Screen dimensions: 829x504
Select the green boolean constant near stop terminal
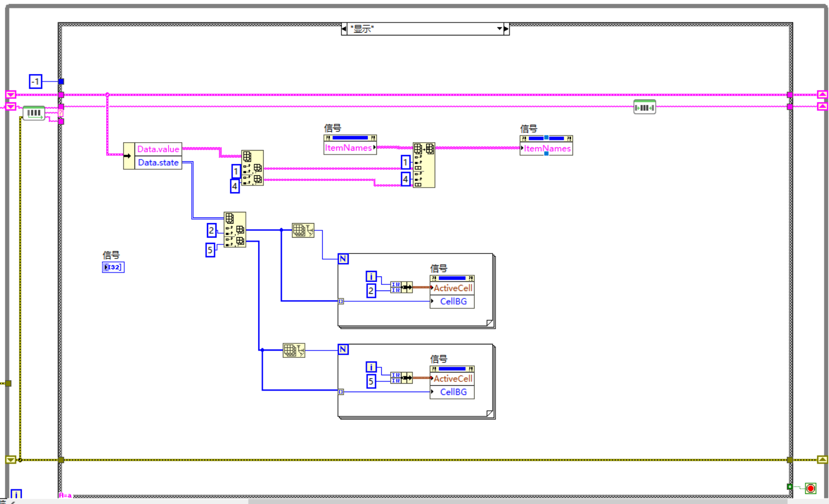tap(790, 487)
